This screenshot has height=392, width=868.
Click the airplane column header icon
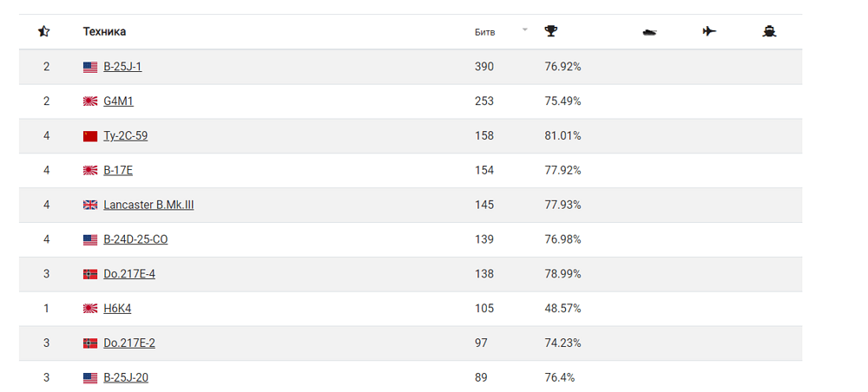pos(709,31)
